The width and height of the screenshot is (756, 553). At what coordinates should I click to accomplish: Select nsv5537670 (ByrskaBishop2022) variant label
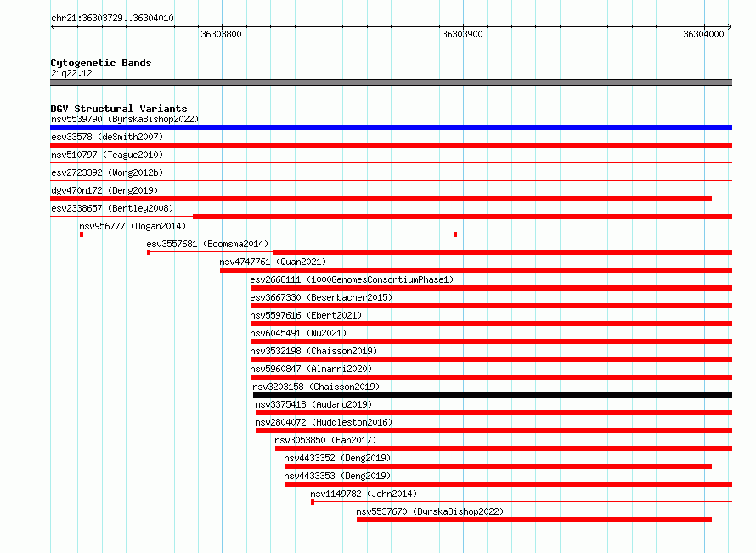click(430, 511)
